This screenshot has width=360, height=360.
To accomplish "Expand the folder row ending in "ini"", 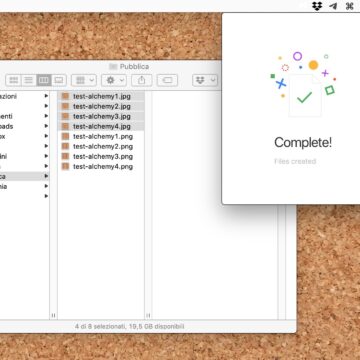I will (x=46, y=156).
